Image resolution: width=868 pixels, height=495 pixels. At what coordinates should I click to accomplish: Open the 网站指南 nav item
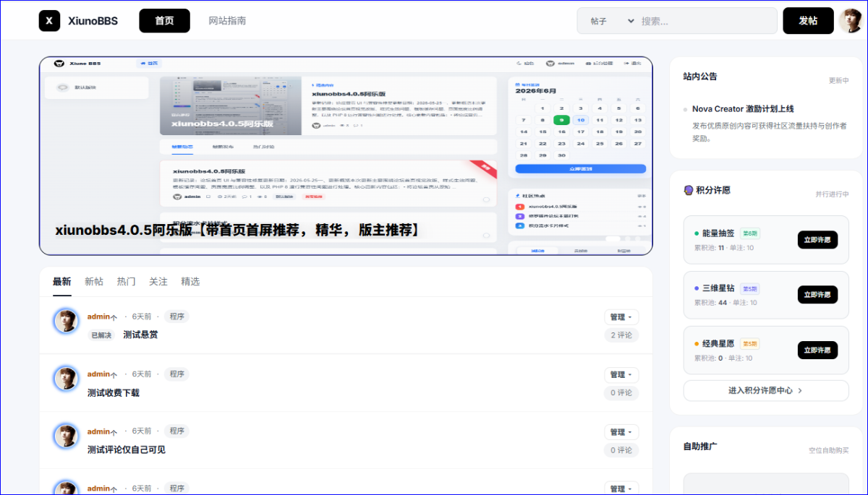pos(227,21)
